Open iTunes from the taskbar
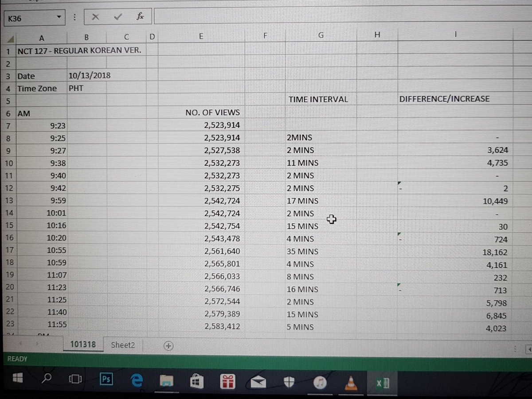This screenshot has height=399, width=532. 320,382
